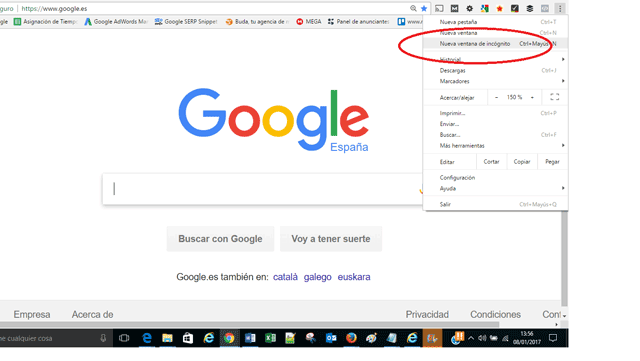This screenshot has height=361, width=640.
Task: Click the red star extension icon
Action: point(500,8)
